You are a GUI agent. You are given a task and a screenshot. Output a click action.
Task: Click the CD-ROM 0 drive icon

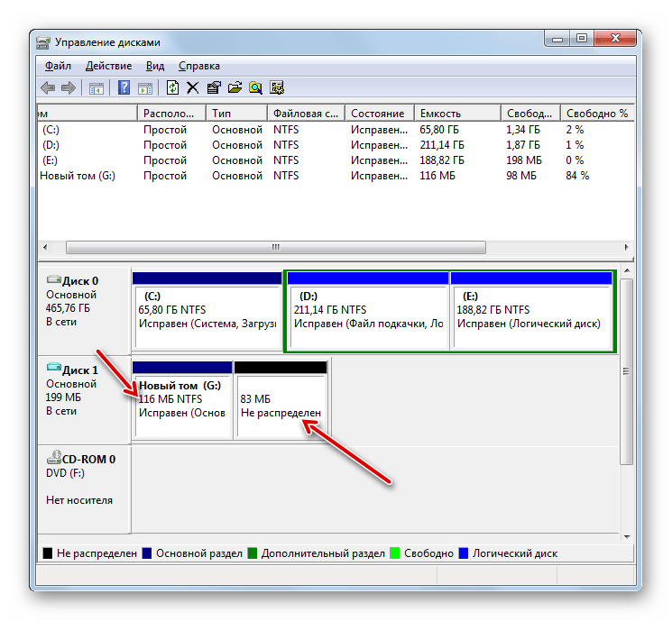coord(54,457)
